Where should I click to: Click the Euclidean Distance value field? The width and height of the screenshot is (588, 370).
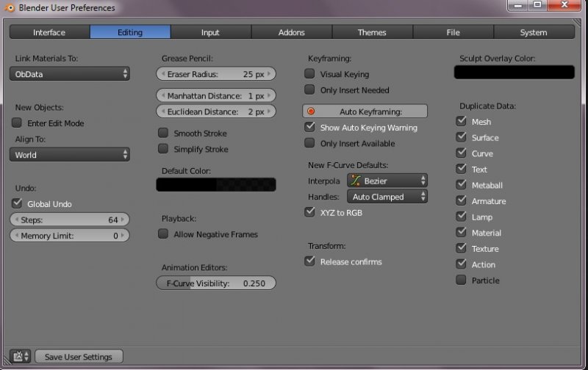[216, 112]
